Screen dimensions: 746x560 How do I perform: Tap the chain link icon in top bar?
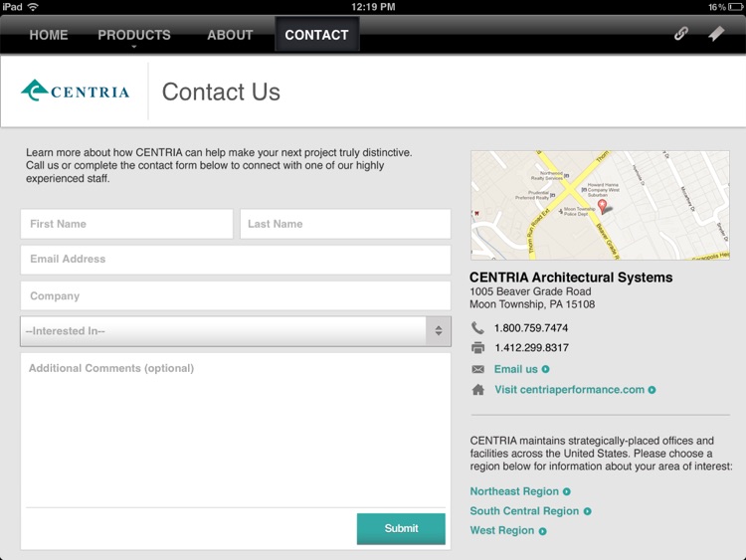coord(680,34)
